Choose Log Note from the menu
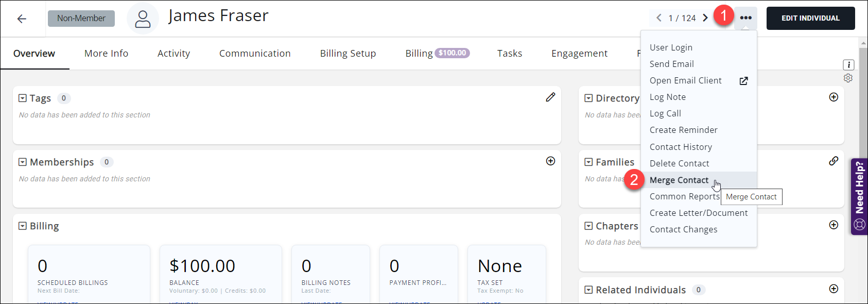 (x=699, y=97)
